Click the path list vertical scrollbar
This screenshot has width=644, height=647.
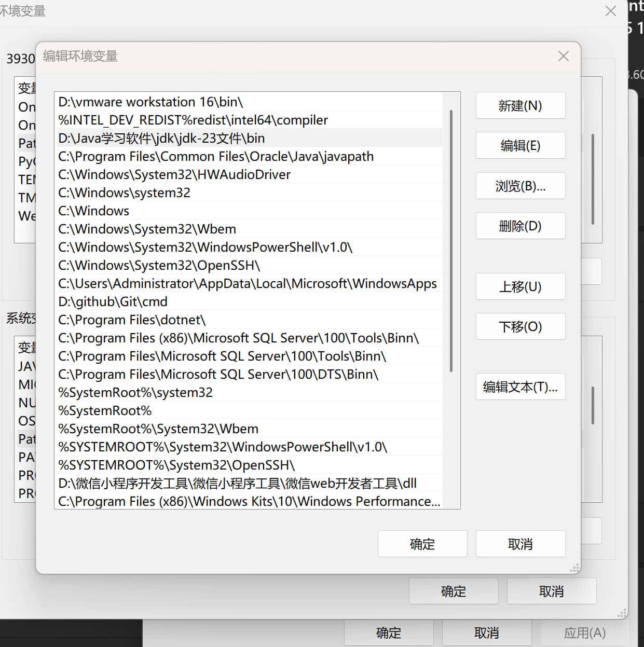451,241
